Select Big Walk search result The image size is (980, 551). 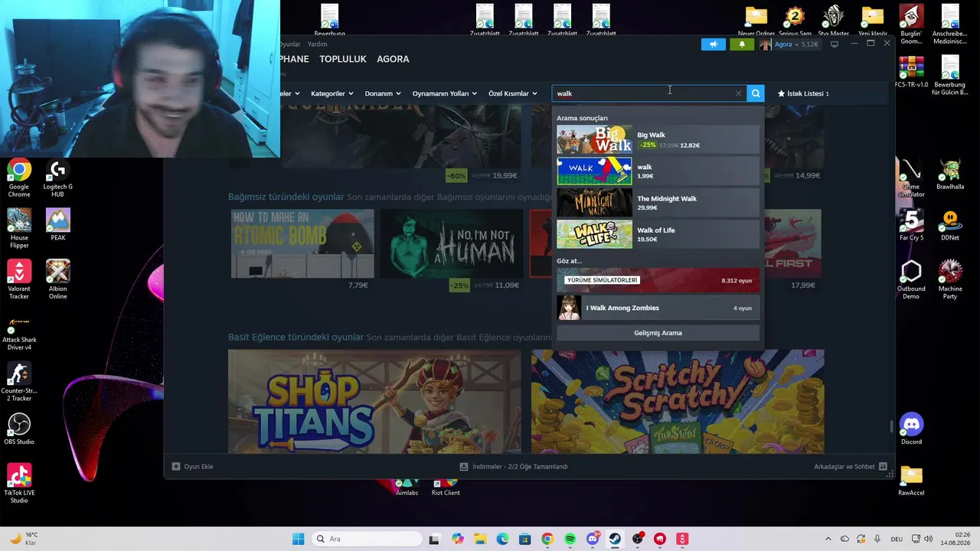[x=658, y=140]
